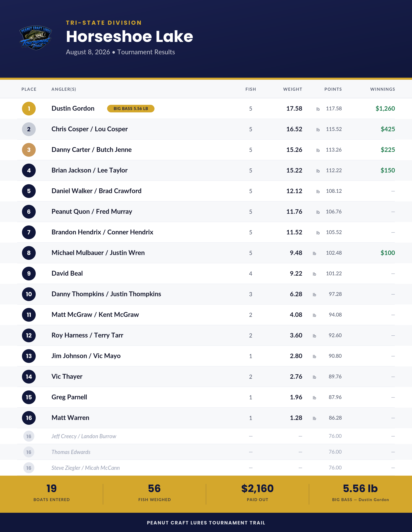The width and height of the screenshot is (412, 532).
Task: Click the place 15 badge for Greg Parnell
Action: coord(29,397)
